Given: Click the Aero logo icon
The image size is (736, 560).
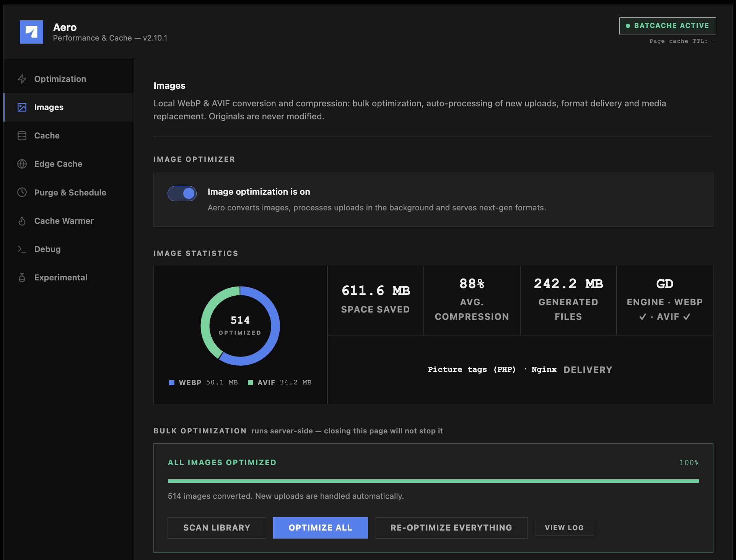Looking at the screenshot, I should [31, 32].
